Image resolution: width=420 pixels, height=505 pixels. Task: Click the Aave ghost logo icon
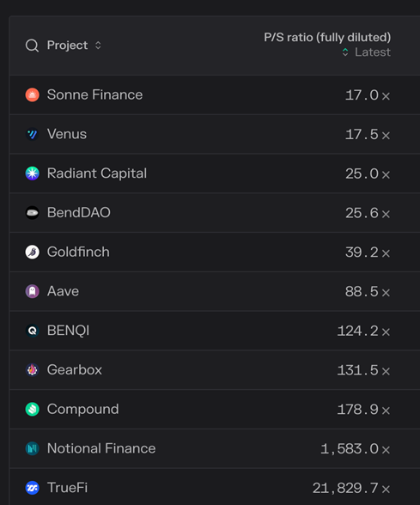point(33,291)
